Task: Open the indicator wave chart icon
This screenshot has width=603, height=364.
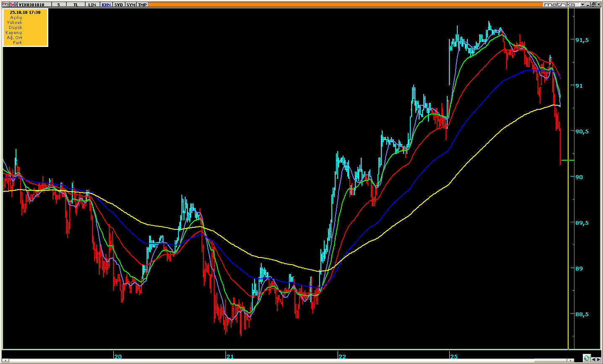Action: pyautogui.click(x=13, y=5)
